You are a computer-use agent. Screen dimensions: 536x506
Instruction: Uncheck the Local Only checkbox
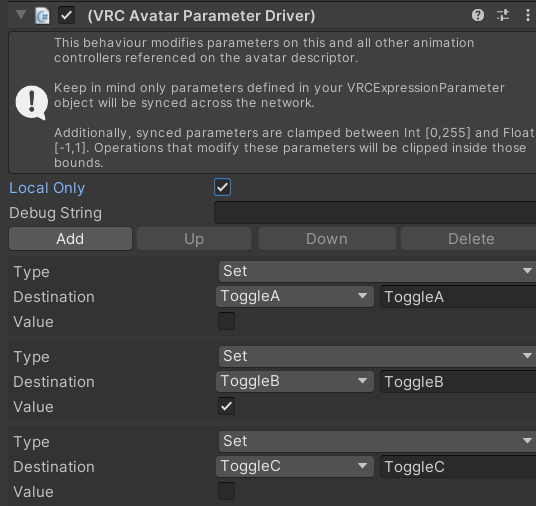coord(223,187)
